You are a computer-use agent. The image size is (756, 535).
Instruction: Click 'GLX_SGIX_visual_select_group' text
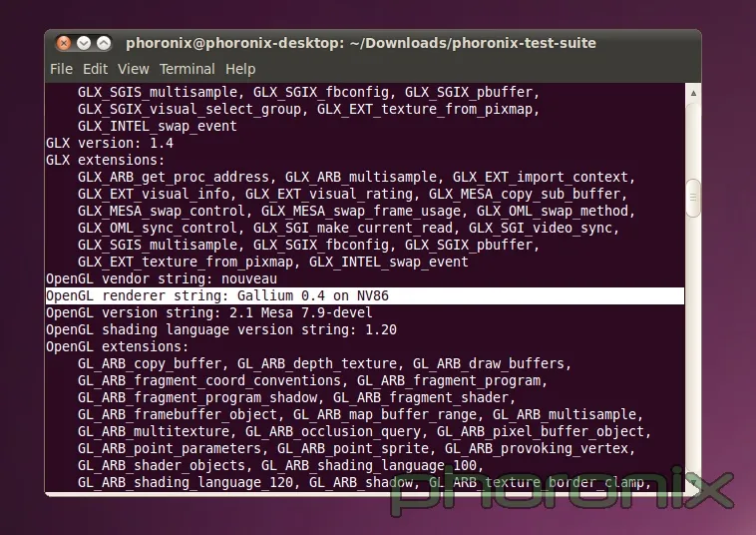tap(189, 109)
